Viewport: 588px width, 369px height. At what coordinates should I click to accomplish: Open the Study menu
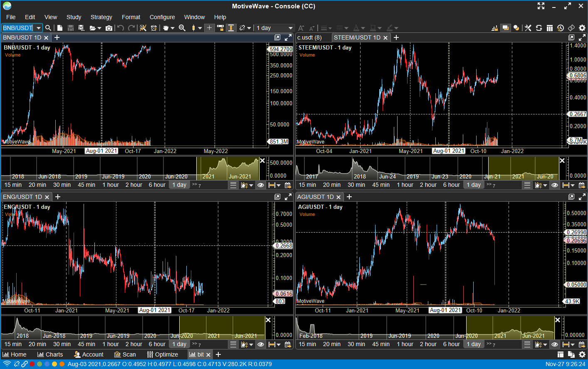(74, 17)
